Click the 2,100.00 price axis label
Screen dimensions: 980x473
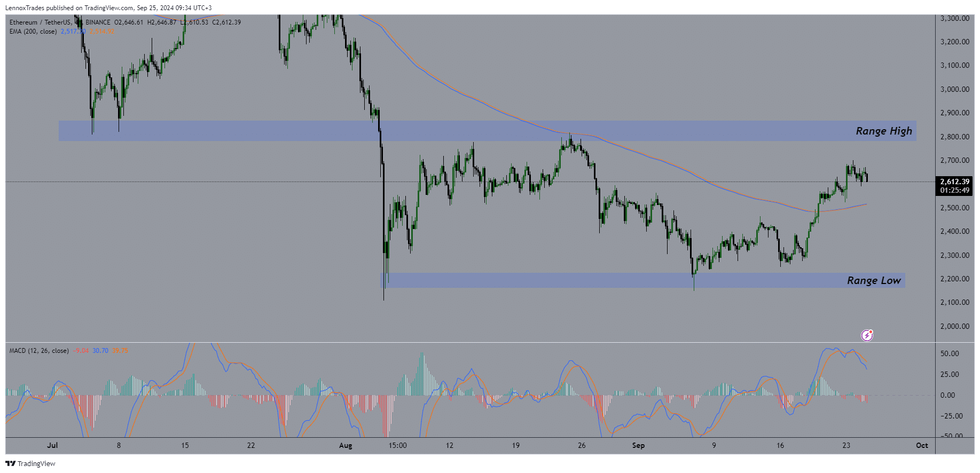pos(954,302)
